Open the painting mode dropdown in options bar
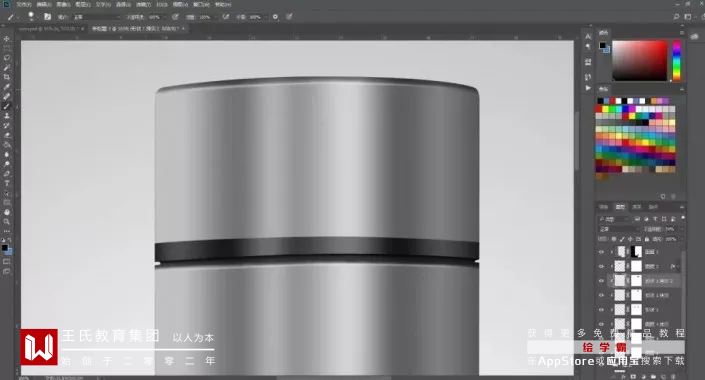This screenshot has height=380, width=705. click(x=97, y=17)
